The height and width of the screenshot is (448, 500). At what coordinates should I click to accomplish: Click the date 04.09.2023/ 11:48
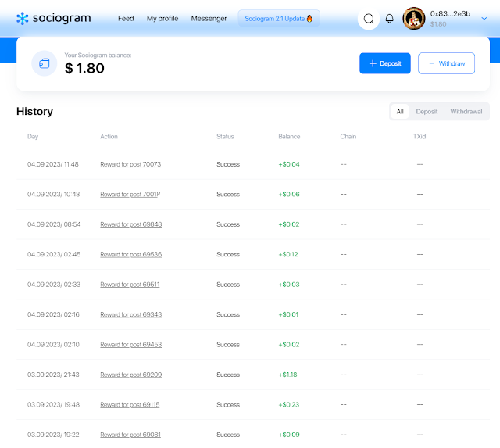point(53,164)
